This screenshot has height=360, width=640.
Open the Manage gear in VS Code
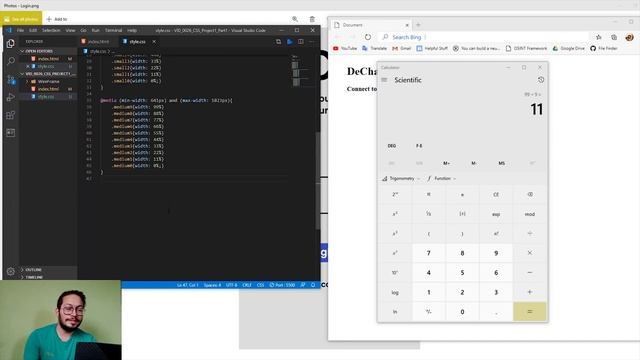coord(11,271)
